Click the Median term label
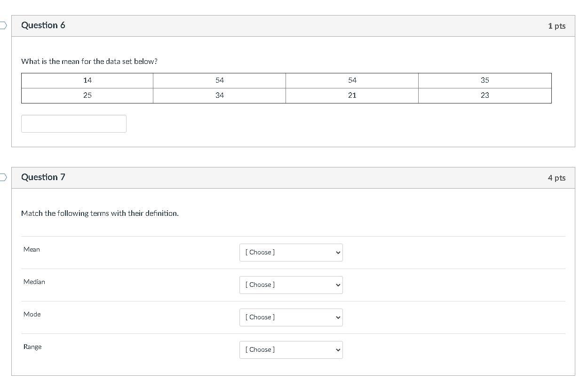The width and height of the screenshot is (588, 388). coord(34,282)
